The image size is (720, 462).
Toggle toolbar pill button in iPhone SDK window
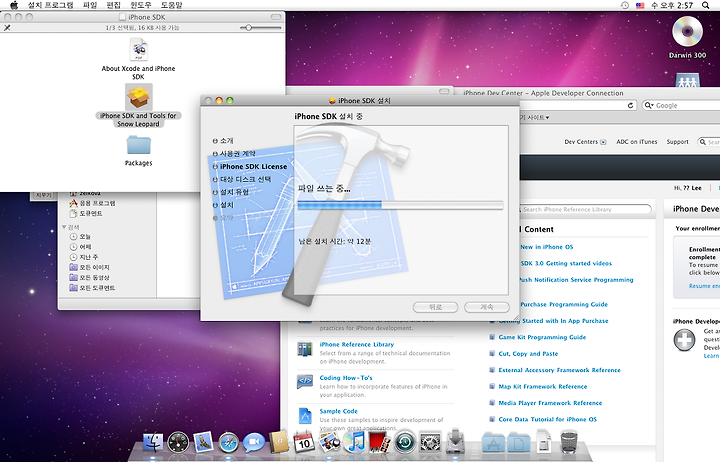pyautogui.click(x=276, y=17)
